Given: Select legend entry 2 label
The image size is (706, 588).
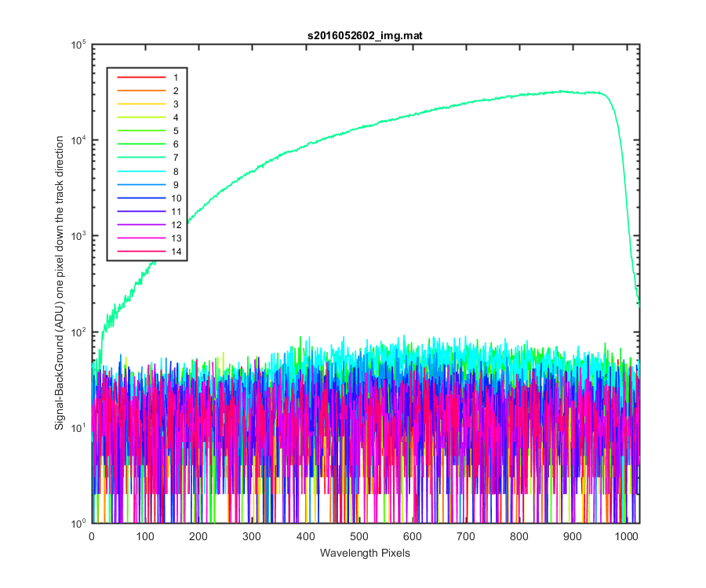Looking at the screenshot, I should [176, 91].
